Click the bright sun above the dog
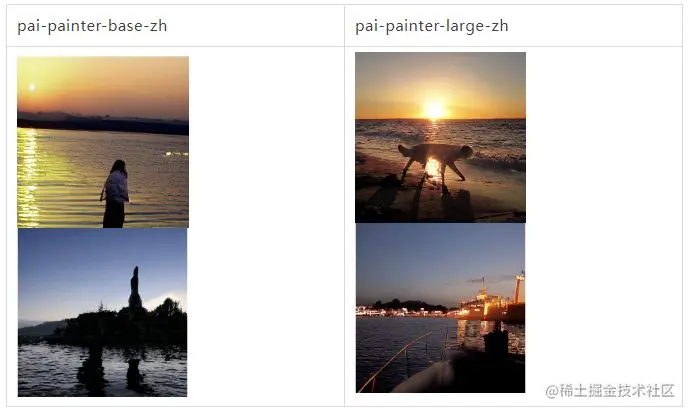Screen dimensions: 688x412 (434, 109)
